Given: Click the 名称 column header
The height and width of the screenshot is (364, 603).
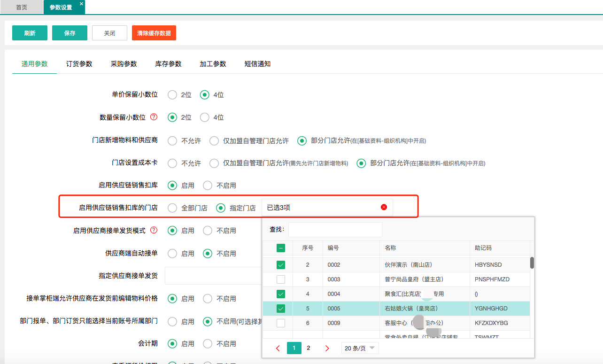Looking at the screenshot, I should [425, 248].
